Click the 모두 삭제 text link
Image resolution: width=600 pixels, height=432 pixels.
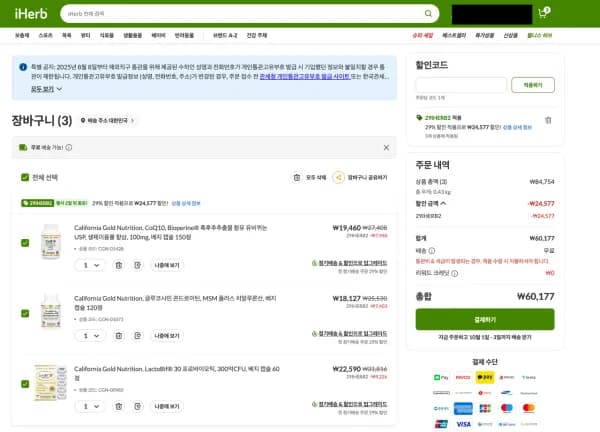316,178
